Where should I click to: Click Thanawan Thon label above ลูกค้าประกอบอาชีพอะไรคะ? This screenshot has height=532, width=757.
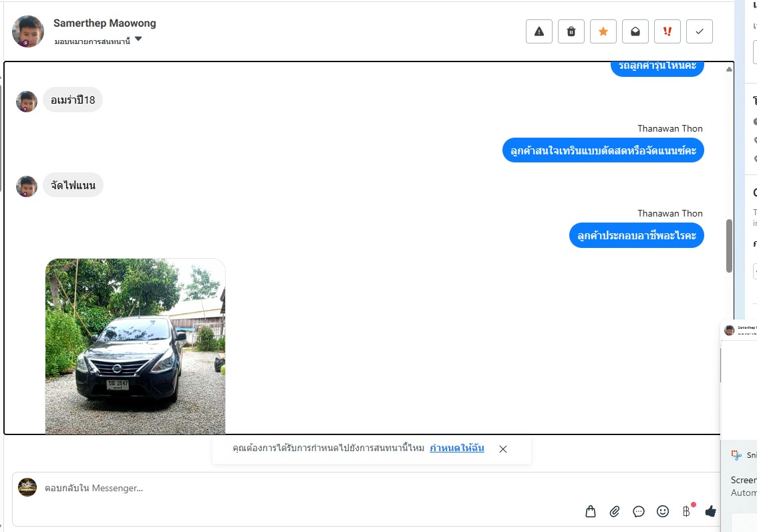[670, 213]
